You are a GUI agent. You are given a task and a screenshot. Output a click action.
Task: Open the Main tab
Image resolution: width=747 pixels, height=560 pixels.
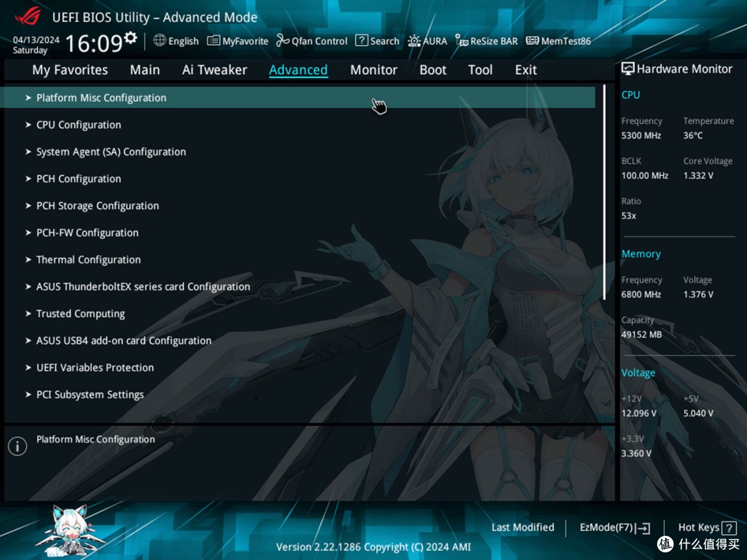pos(145,70)
